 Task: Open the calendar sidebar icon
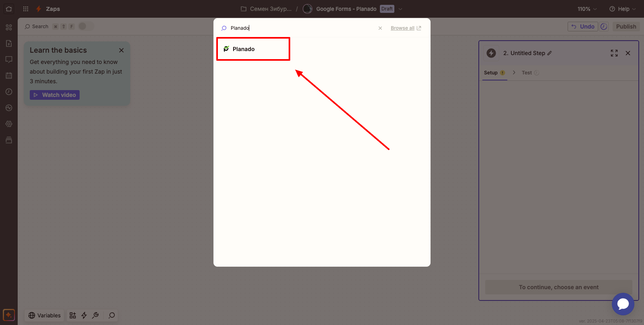click(x=9, y=76)
